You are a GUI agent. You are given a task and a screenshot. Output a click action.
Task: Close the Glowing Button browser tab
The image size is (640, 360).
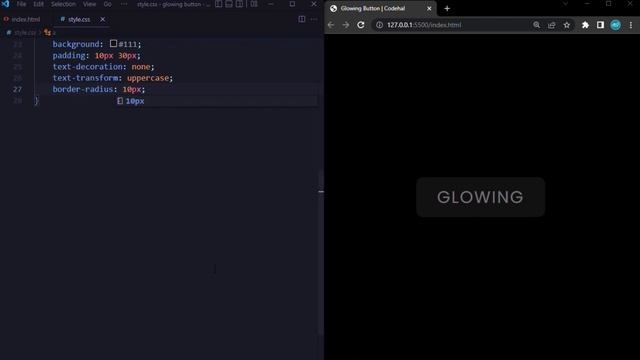pos(429,8)
